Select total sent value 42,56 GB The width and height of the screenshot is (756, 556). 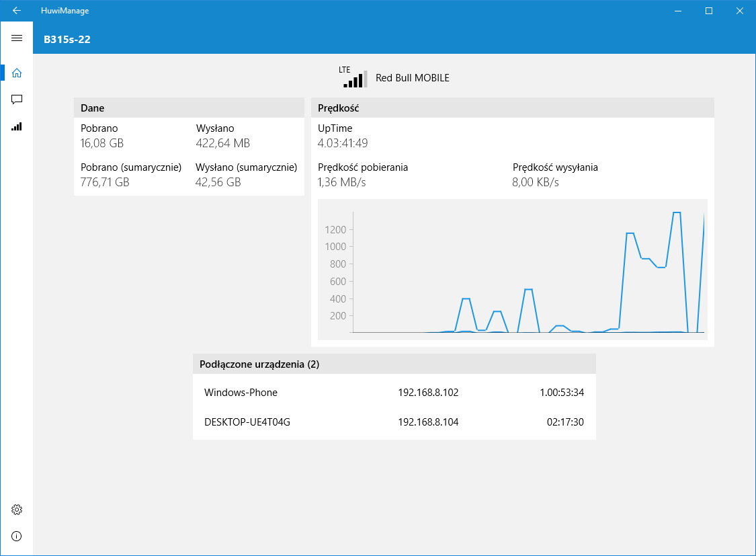point(218,182)
